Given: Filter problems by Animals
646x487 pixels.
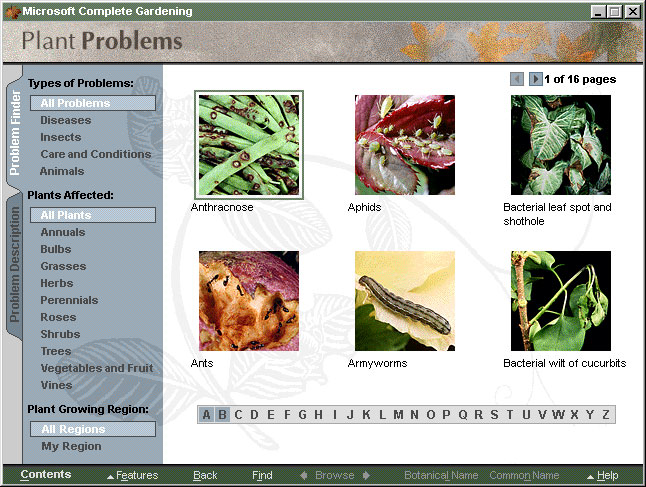Looking at the screenshot, I should 62,171.
